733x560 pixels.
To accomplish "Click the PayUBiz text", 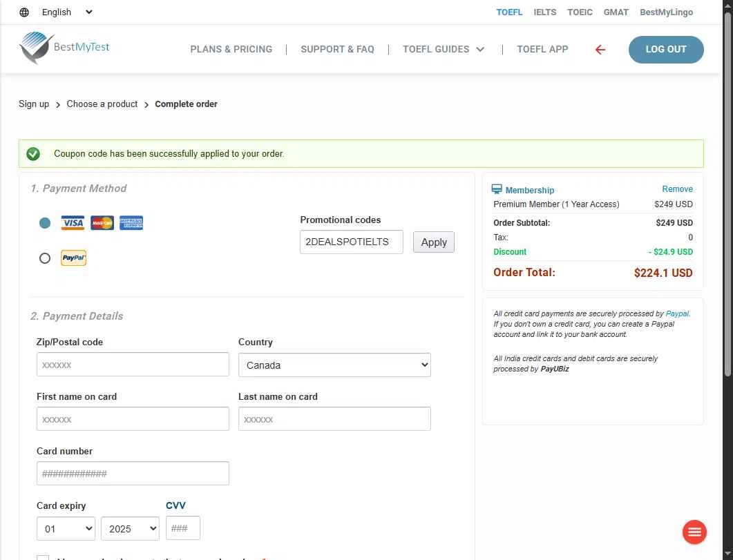I will 555,369.
